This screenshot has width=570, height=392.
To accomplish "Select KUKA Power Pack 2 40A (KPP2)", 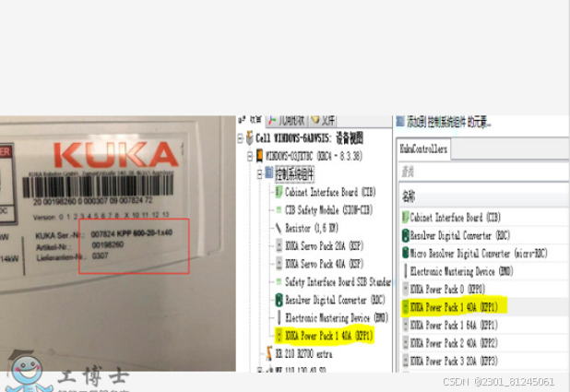I will click(x=486, y=343).
